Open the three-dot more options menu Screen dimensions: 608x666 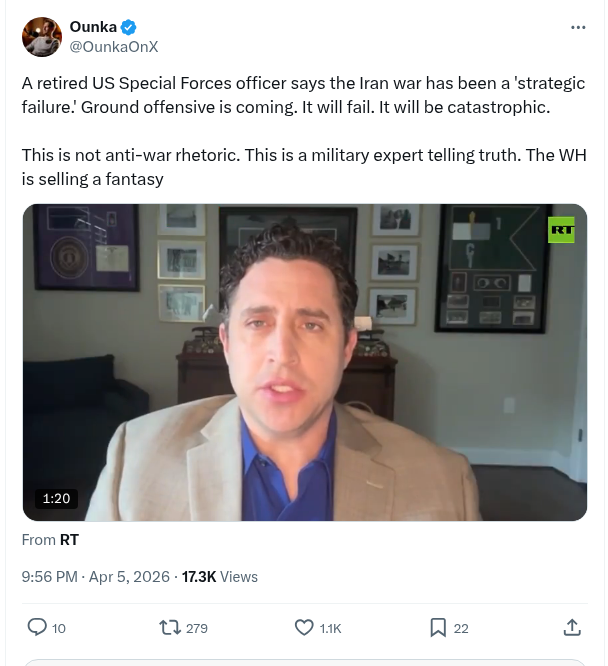tap(578, 27)
